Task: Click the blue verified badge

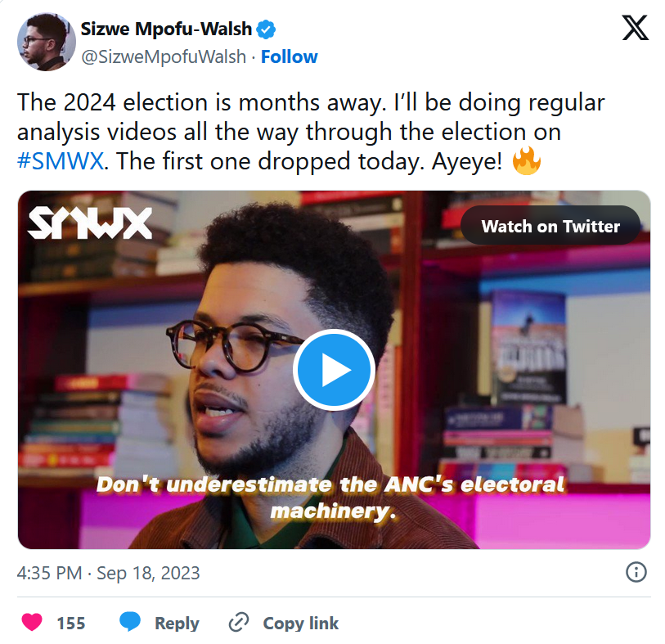Action: tap(266, 29)
